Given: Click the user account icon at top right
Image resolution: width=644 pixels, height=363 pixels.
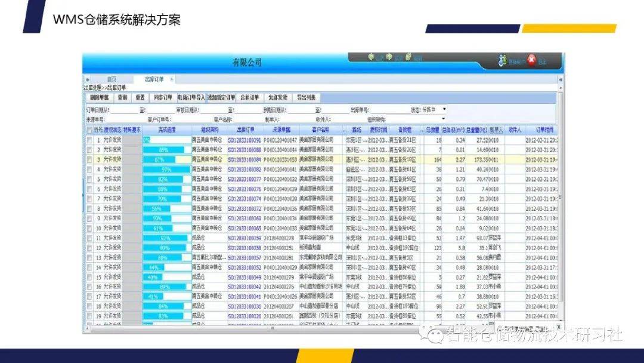Looking at the screenshot, I should tap(503, 61).
